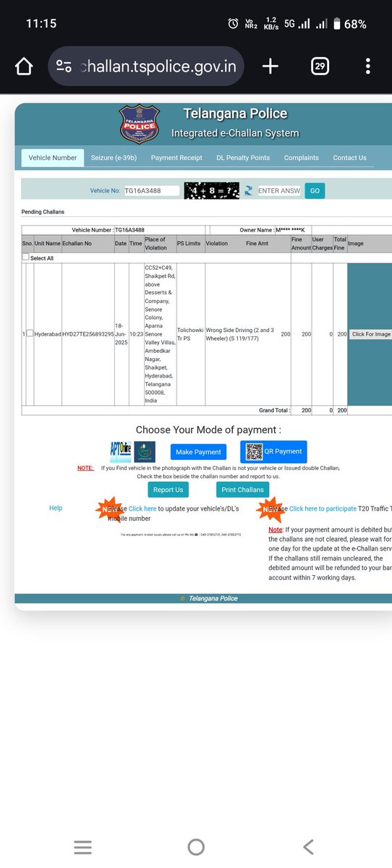Click the 'Vehicle Number : TG16A3488' header
392x868 pixels.
coord(108,229)
